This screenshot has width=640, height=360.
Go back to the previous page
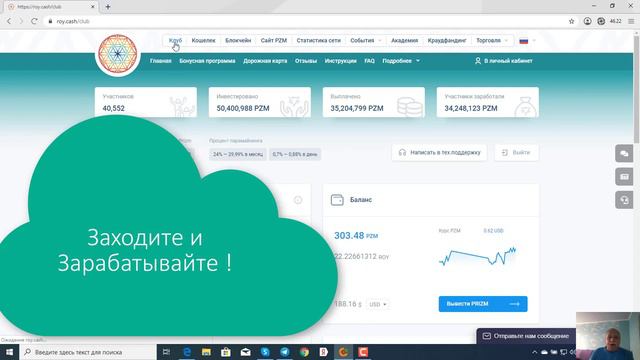click(x=9, y=21)
